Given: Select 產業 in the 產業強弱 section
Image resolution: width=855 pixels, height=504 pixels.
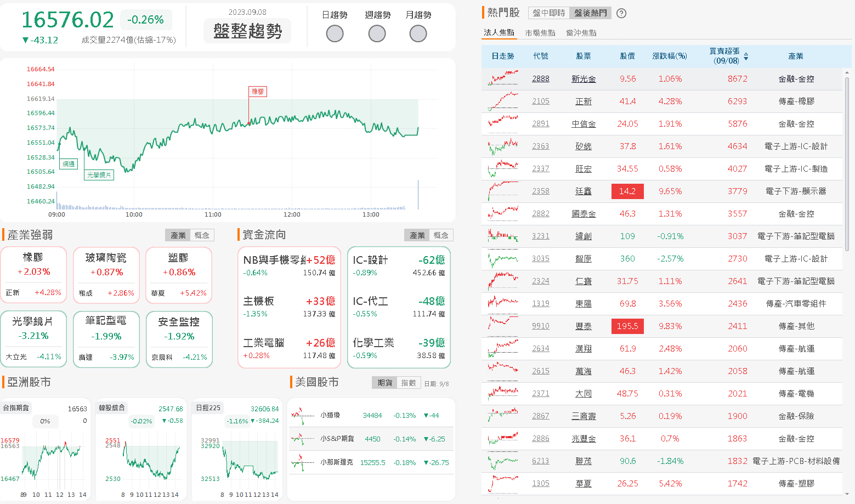Looking at the screenshot, I should tap(178, 235).
